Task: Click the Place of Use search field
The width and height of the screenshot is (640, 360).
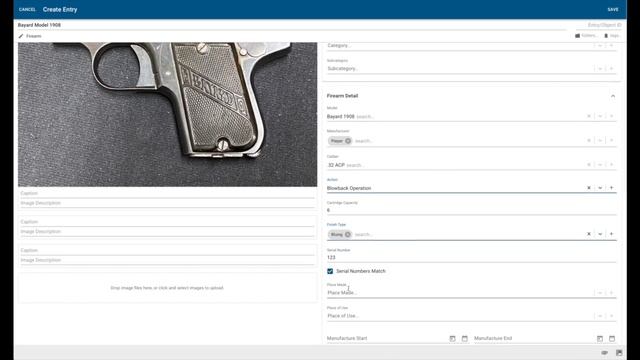Action: coord(459,316)
